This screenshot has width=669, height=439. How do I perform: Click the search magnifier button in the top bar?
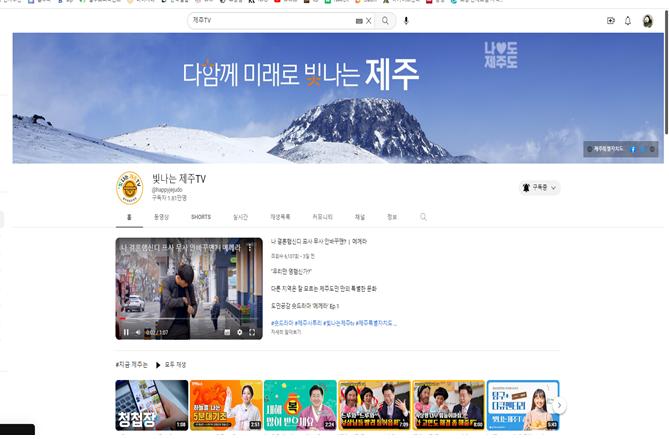pyautogui.click(x=385, y=20)
